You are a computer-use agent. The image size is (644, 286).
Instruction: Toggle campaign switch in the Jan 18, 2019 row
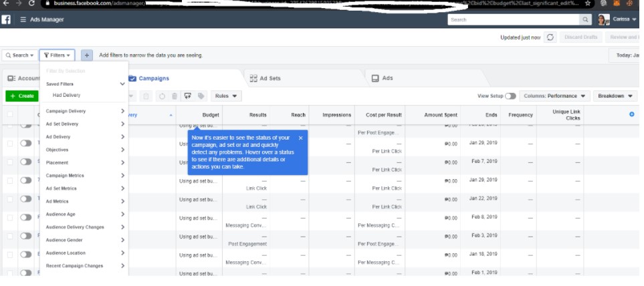coord(26,255)
